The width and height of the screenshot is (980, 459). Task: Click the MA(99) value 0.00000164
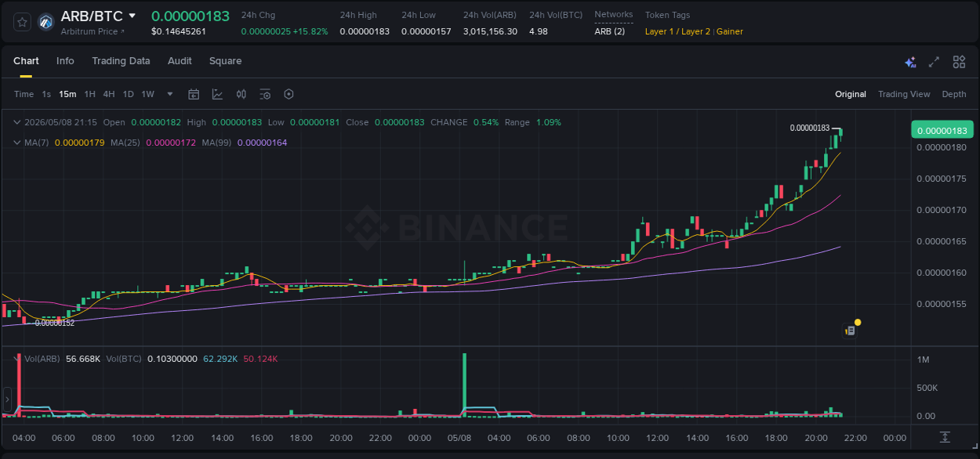coord(262,143)
